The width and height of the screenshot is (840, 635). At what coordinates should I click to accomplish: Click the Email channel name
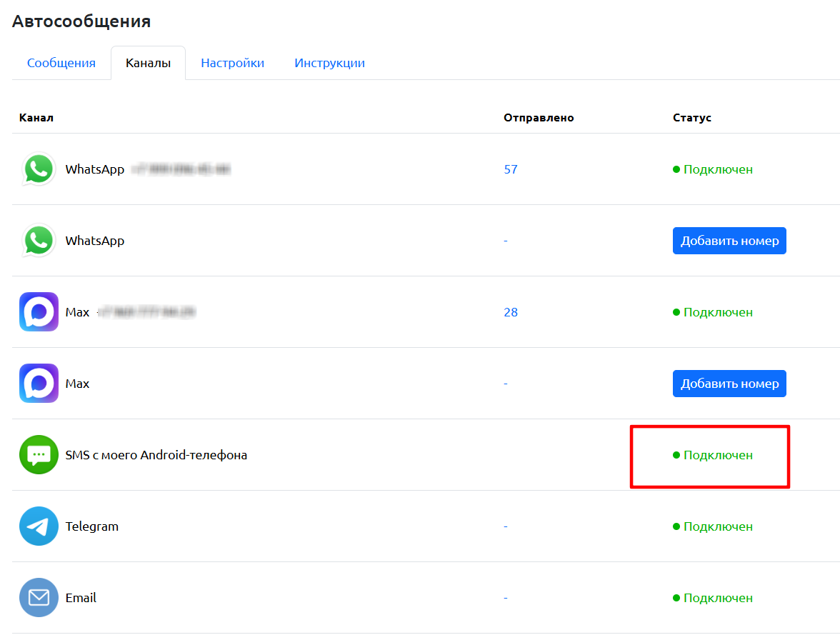click(81, 597)
